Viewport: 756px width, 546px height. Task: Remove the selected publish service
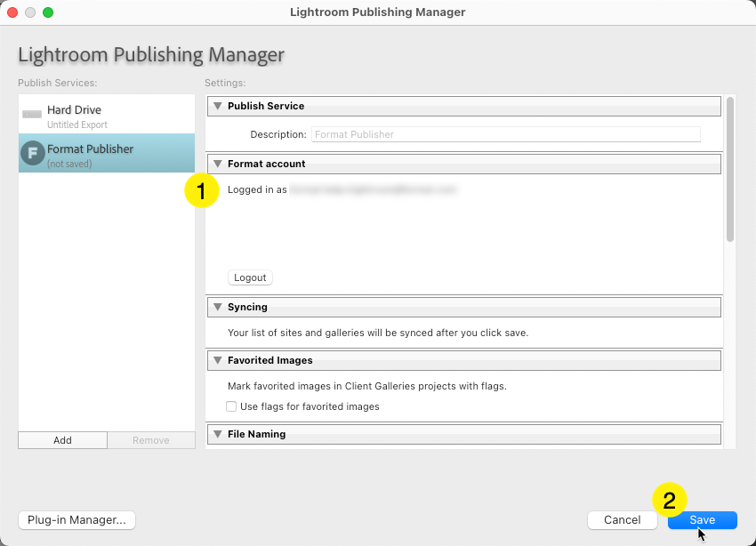pyautogui.click(x=151, y=440)
